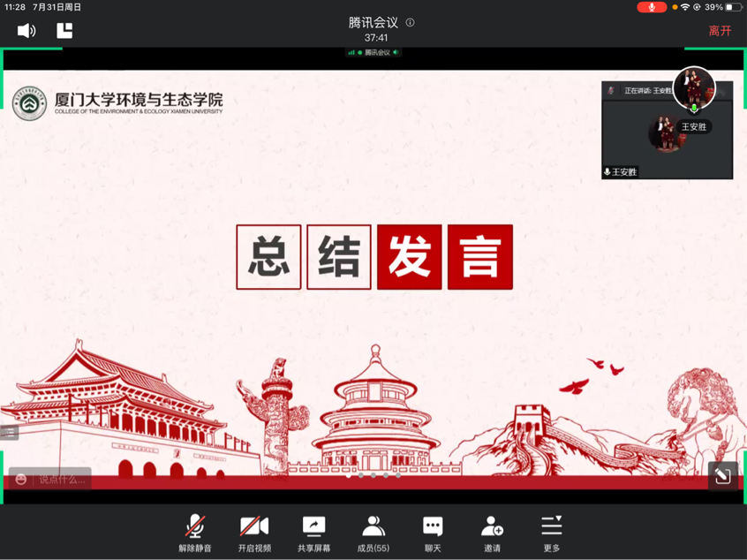The image size is (747, 560).
Task: Tap the red microphone recording indicator
Action: pos(652,7)
